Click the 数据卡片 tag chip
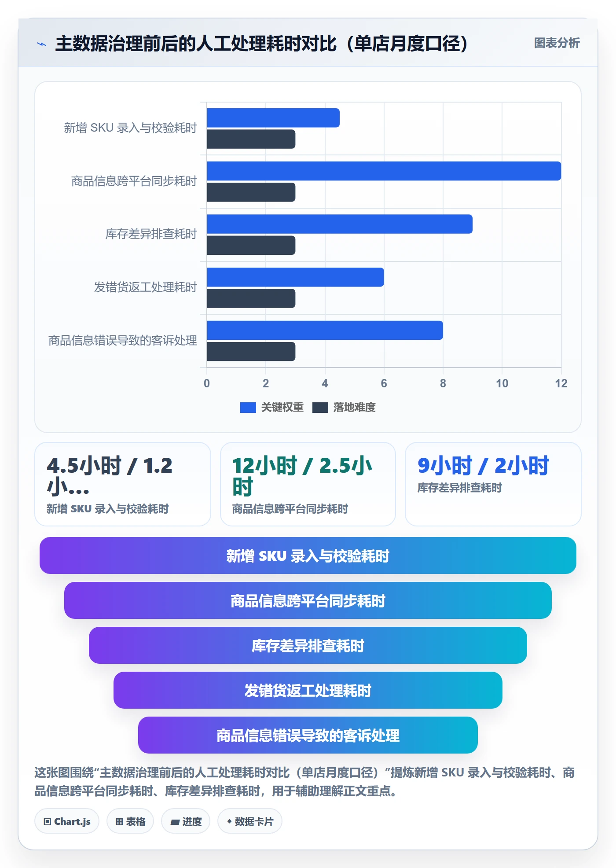Image resolution: width=616 pixels, height=868 pixels. 250,821
